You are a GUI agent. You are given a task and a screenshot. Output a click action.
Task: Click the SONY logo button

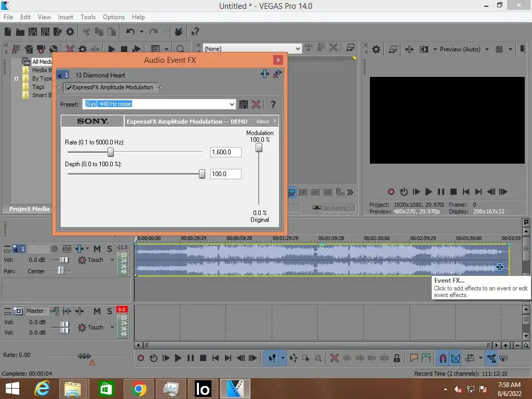(92, 121)
